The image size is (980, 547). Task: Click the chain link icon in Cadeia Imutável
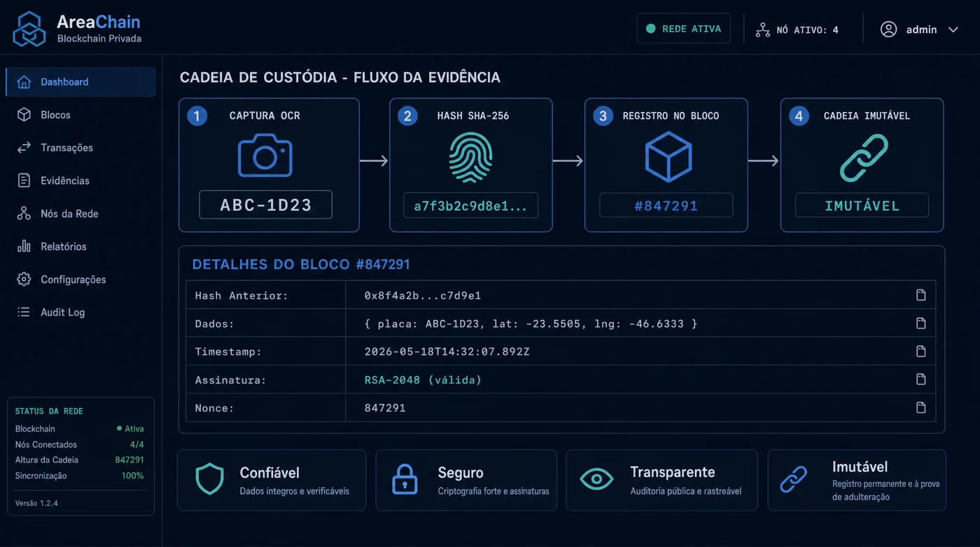864,158
